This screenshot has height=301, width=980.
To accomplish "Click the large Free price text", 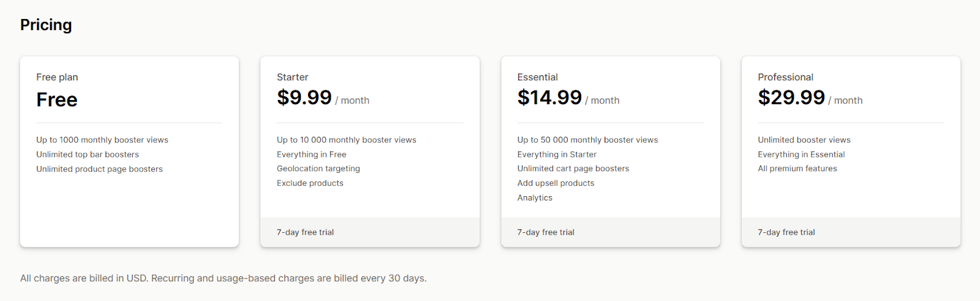I will [x=57, y=99].
